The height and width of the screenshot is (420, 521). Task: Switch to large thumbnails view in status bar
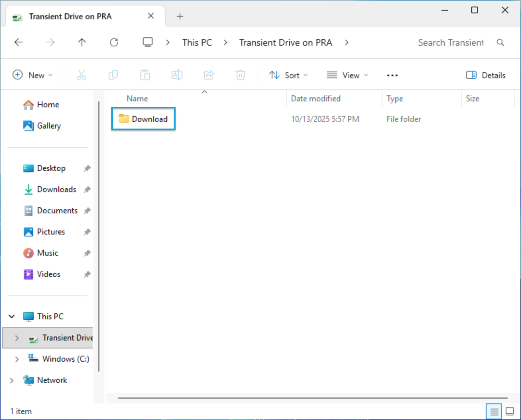[510, 411]
